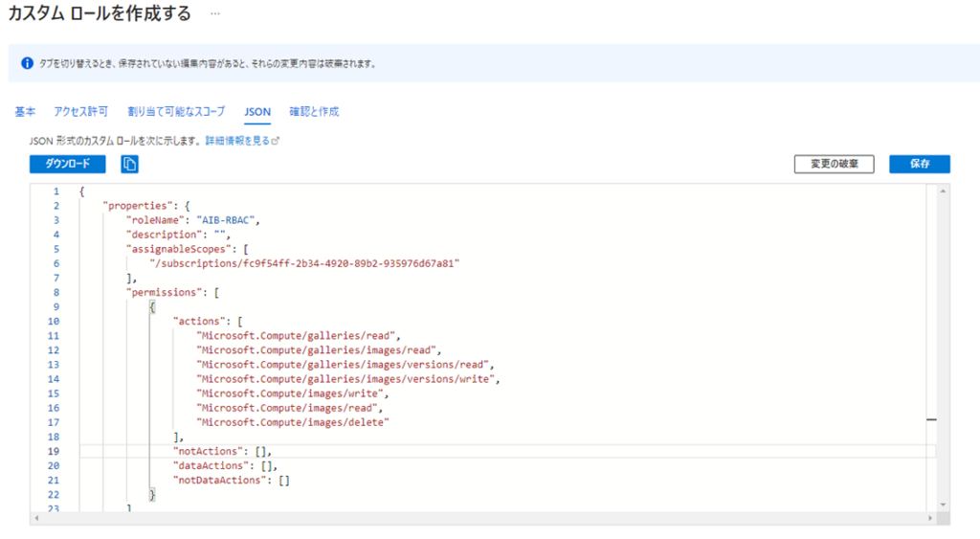Open the 確認と作成 tab
Screen dimensions: 980x539
pyautogui.click(x=314, y=111)
